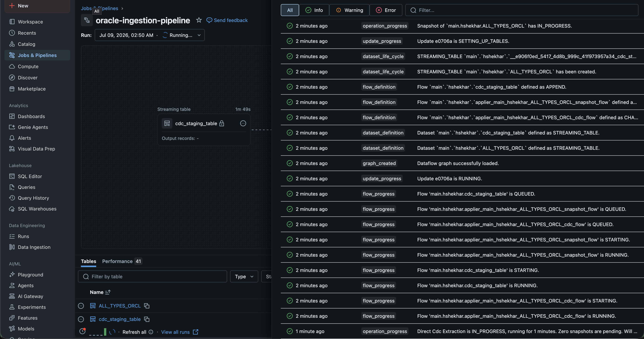This screenshot has width=644, height=339.
Task: Open the Type filter dropdown
Action: (x=244, y=277)
